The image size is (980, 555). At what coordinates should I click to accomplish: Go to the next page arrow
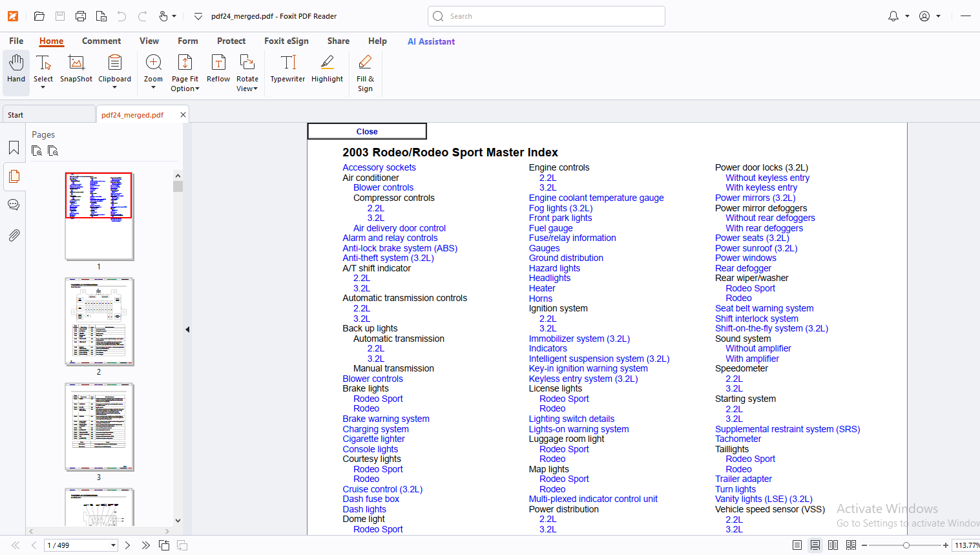tap(127, 545)
